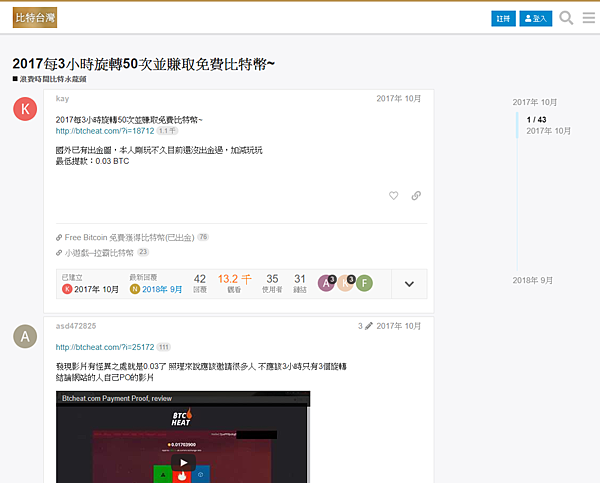The width and height of the screenshot is (600, 483).
Task: Click the pencil edit history icon
Action: pyautogui.click(x=368, y=326)
